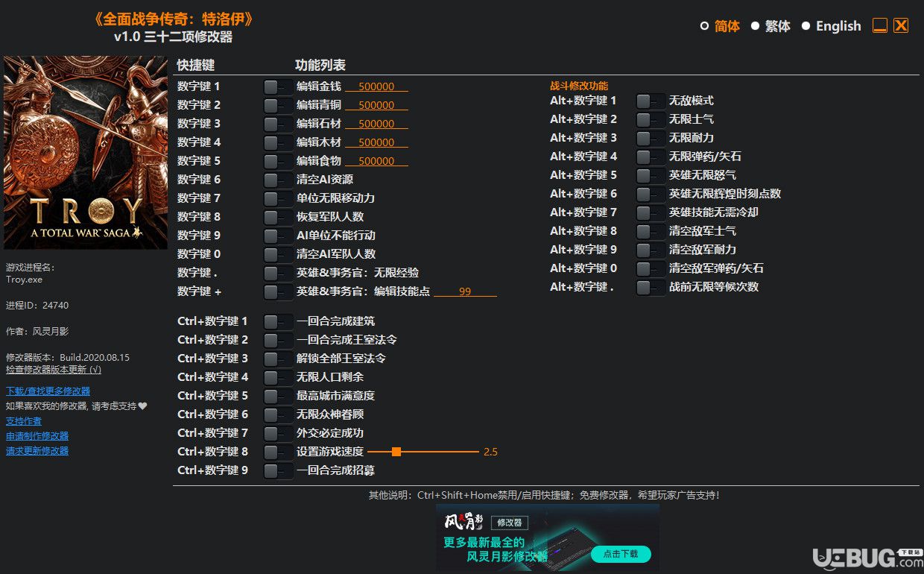Enable AI单位不能行动 switch

pyautogui.click(x=278, y=236)
